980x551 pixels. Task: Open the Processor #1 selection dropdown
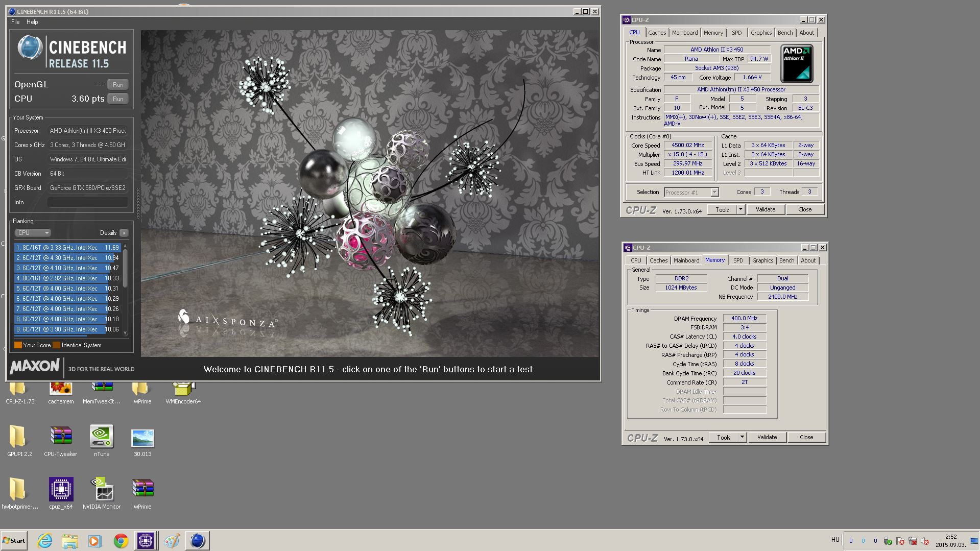pos(691,193)
